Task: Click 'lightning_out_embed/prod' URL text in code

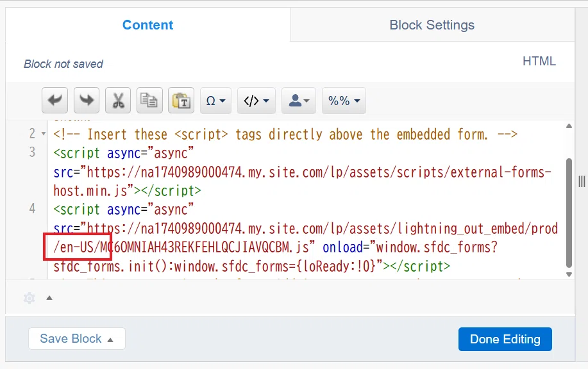Action: (x=477, y=229)
